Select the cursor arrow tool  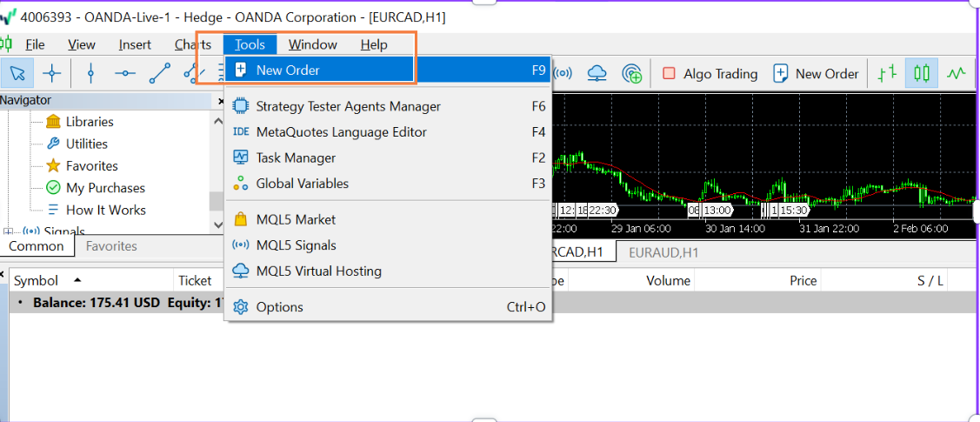[x=17, y=73]
